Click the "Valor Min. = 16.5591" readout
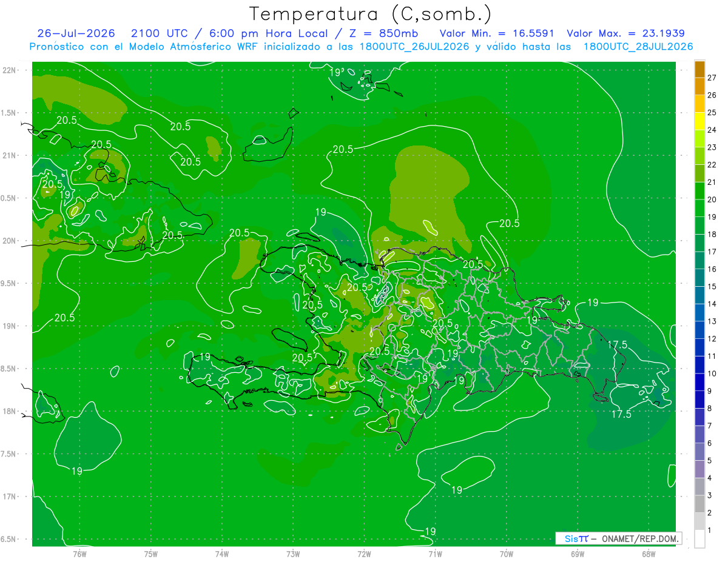728x562 pixels. 496,33
